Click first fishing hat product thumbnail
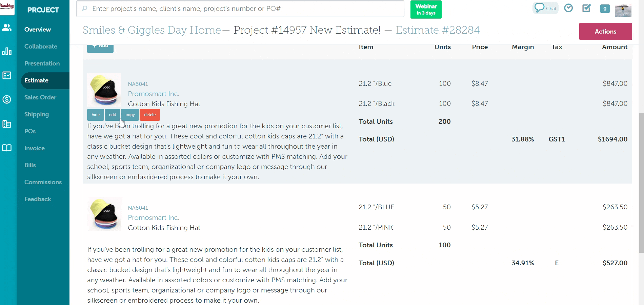The height and width of the screenshot is (305, 644). [x=104, y=90]
